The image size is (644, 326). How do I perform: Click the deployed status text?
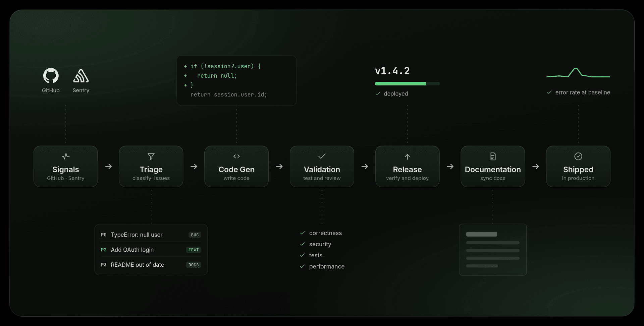click(x=396, y=94)
